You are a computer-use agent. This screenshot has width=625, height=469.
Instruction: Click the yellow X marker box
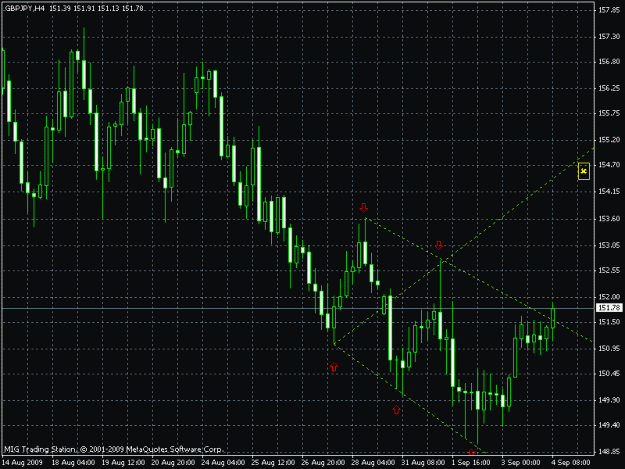pyautogui.click(x=584, y=171)
